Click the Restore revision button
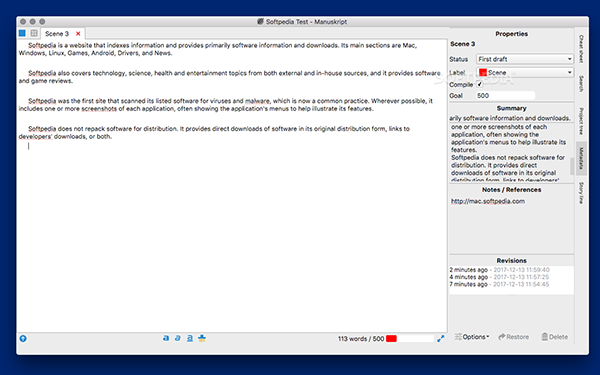This screenshot has width=600, height=375. coord(514,337)
